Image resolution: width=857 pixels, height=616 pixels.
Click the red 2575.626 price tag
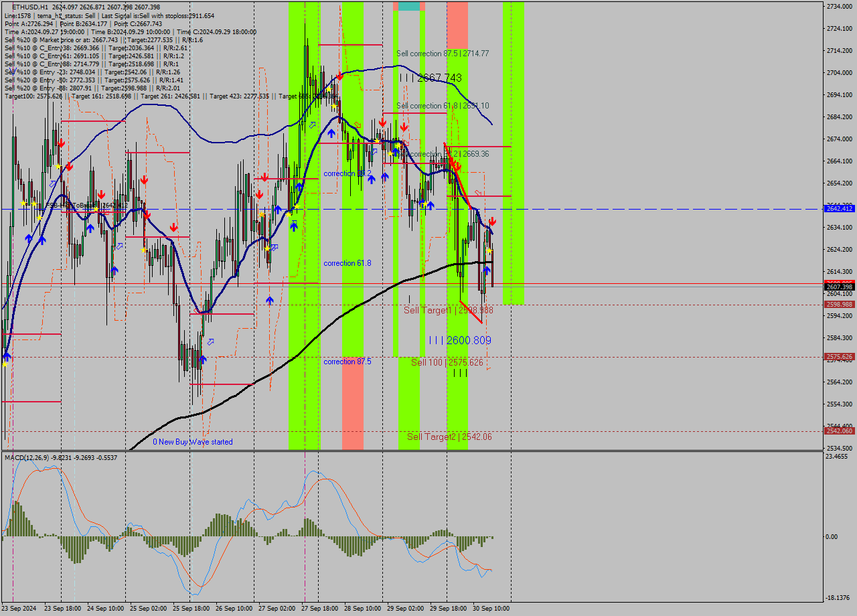(x=839, y=357)
